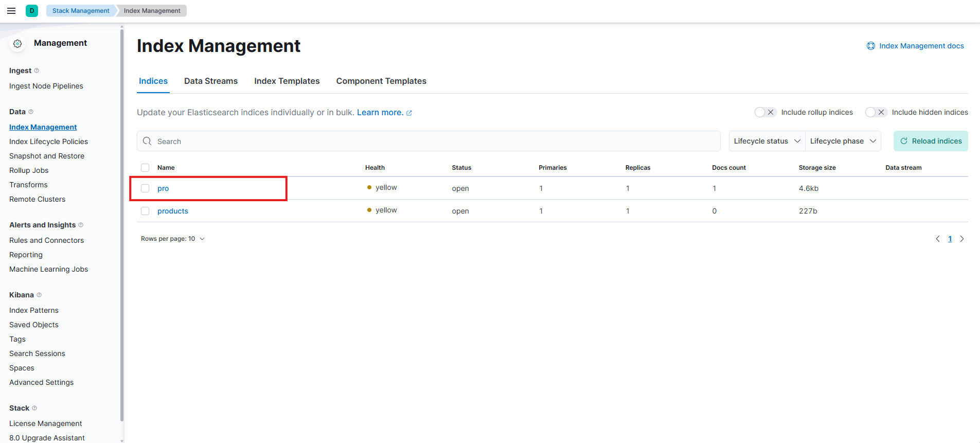980x443 pixels.
Task: Enable Include rollup indices switch
Action: point(765,112)
